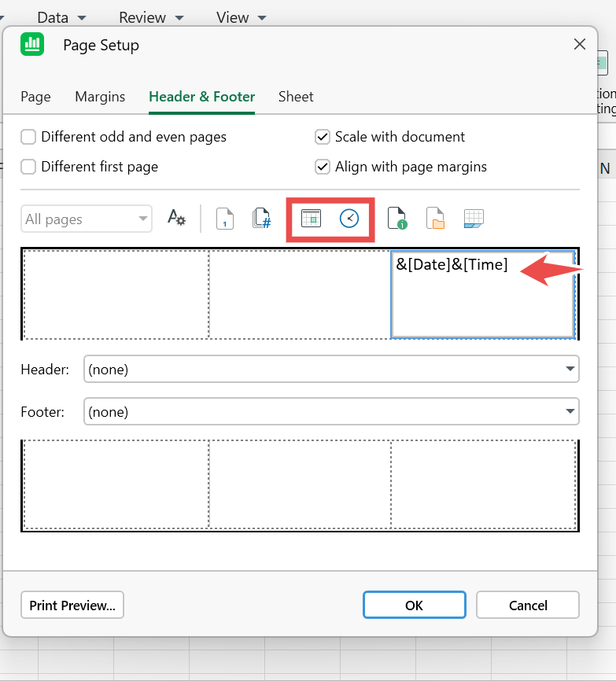Uncheck Scale with document
This screenshot has width=616, height=681.
tap(323, 137)
